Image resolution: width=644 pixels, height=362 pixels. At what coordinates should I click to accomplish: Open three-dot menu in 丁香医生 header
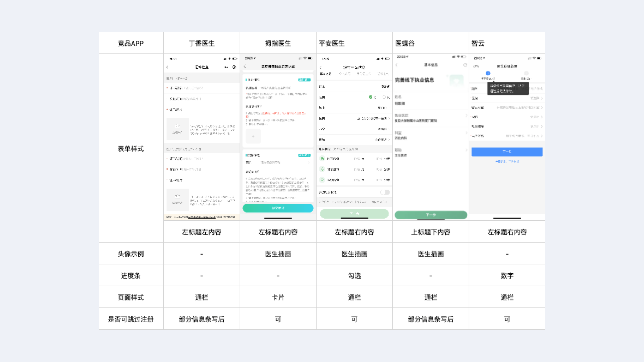pyautogui.click(x=226, y=67)
